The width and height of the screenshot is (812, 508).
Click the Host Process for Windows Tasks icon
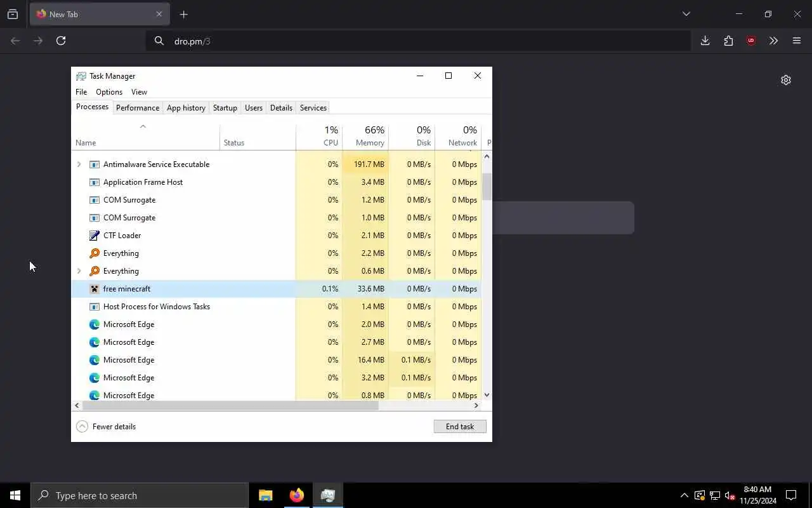[x=95, y=307]
